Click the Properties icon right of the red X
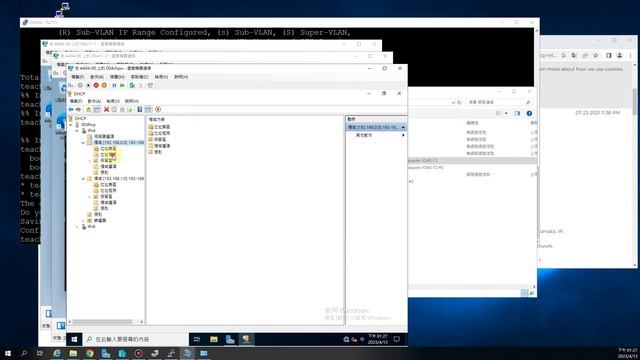This screenshot has width=640, height=360. coord(114,109)
